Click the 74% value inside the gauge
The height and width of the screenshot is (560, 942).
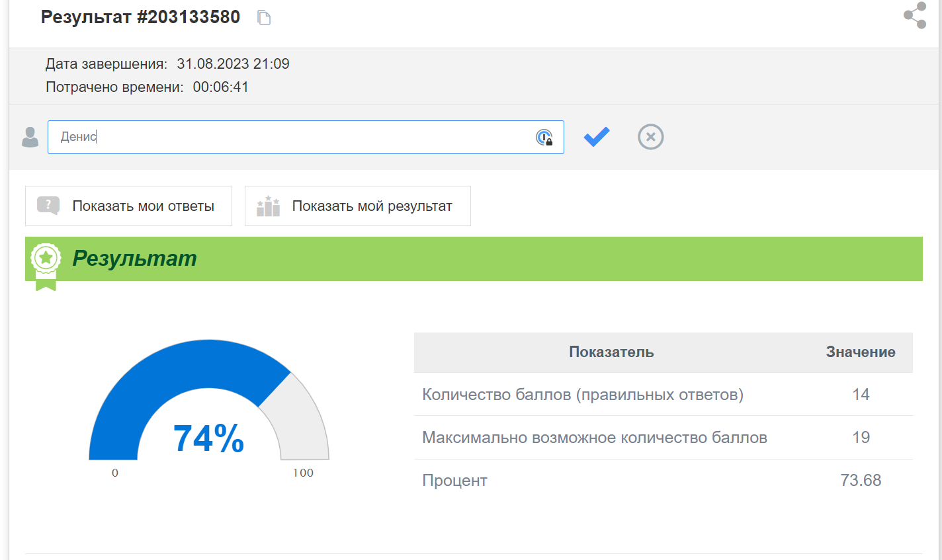(208, 438)
